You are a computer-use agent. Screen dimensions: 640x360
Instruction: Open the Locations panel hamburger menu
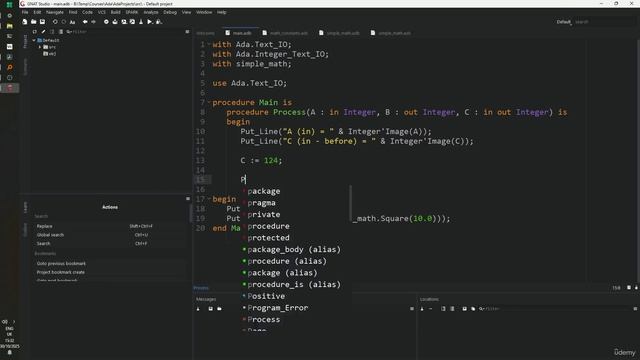[x=635, y=309]
